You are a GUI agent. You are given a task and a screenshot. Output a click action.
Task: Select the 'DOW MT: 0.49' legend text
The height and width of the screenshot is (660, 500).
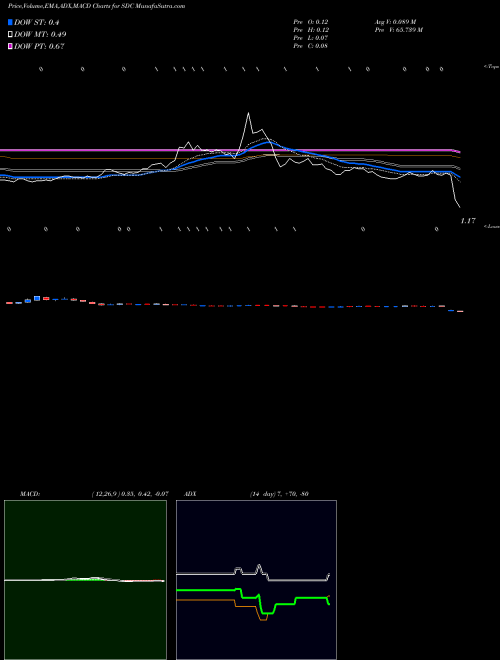point(40,34)
